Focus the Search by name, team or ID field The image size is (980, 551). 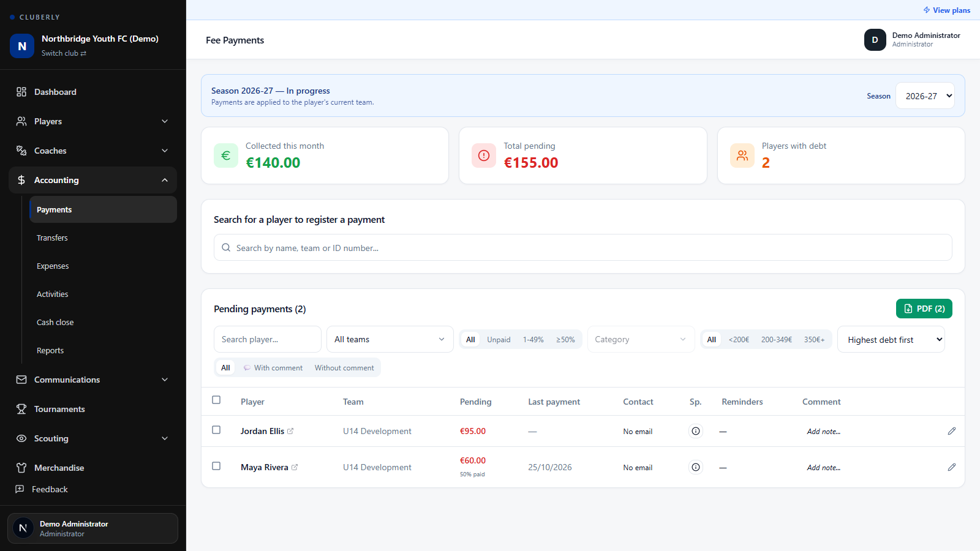point(583,247)
